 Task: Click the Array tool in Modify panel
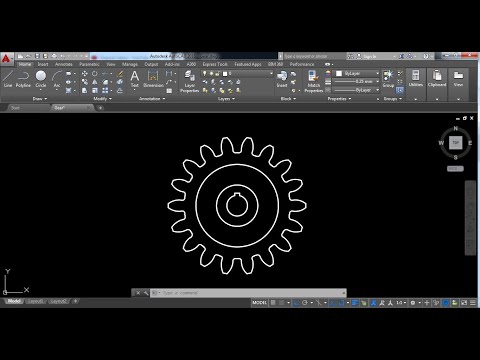pyautogui.click(x=105, y=90)
